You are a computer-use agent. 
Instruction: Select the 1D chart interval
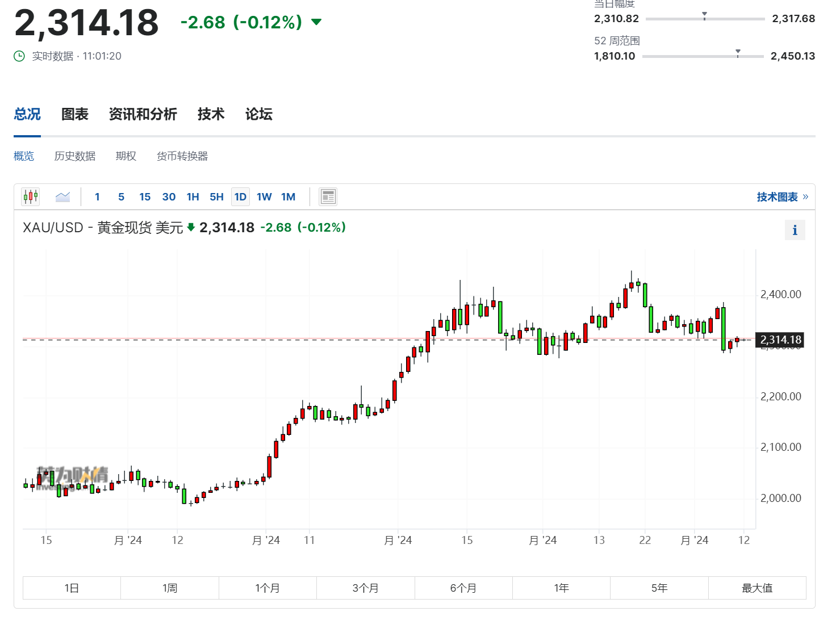coord(240,197)
